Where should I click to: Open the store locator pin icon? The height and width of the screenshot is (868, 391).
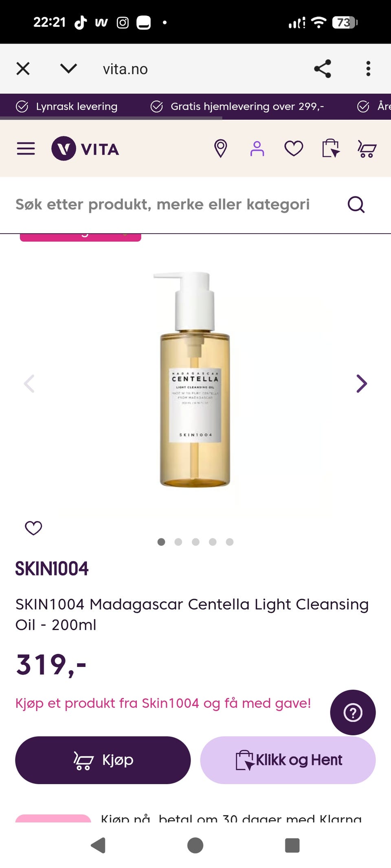(x=220, y=149)
